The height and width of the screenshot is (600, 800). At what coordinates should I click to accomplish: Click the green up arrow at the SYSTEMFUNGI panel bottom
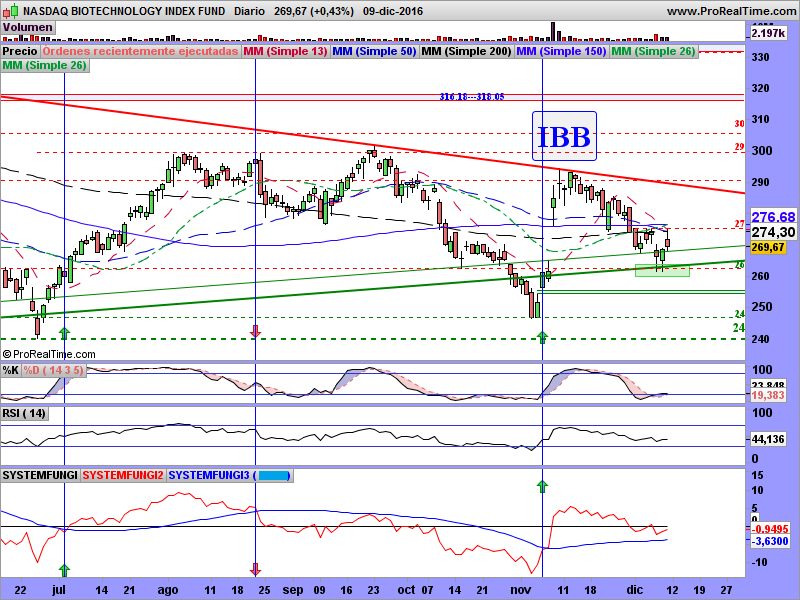click(64, 570)
